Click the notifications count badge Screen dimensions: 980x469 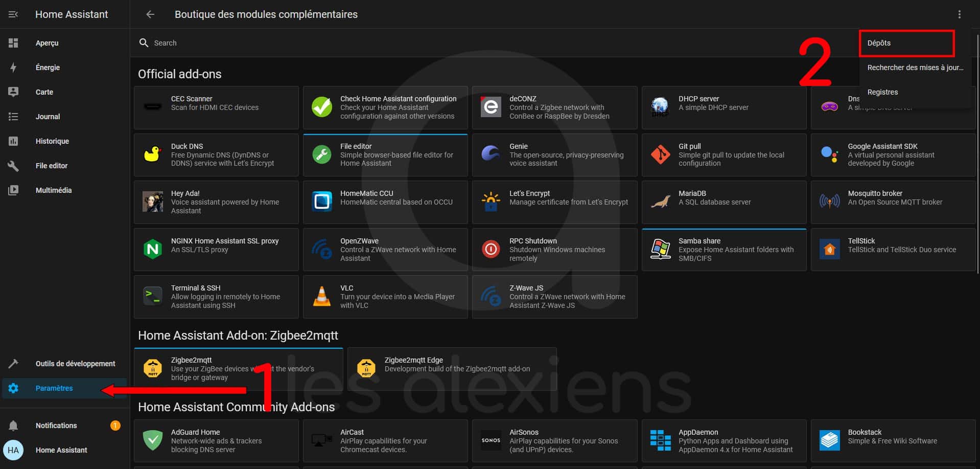pos(115,426)
